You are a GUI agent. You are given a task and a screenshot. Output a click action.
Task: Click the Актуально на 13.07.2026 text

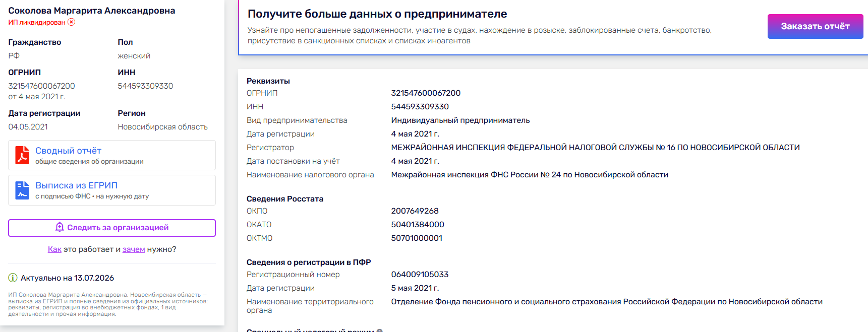tap(67, 278)
